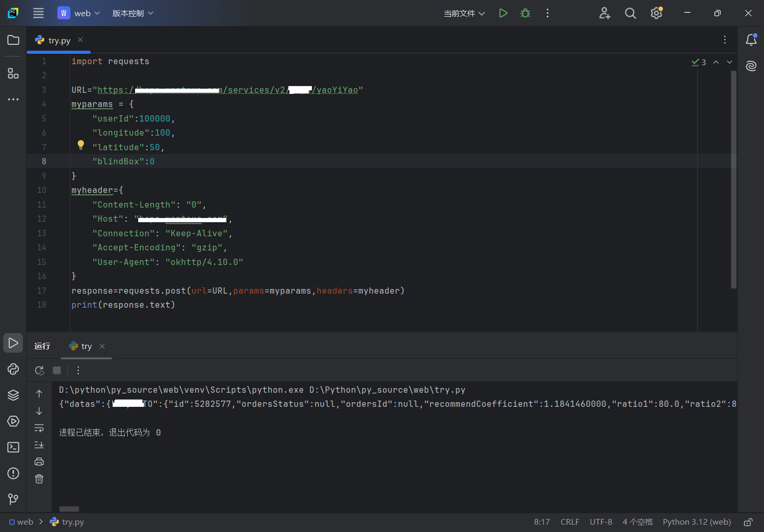Start debugging with the bug icon

pos(525,13)
